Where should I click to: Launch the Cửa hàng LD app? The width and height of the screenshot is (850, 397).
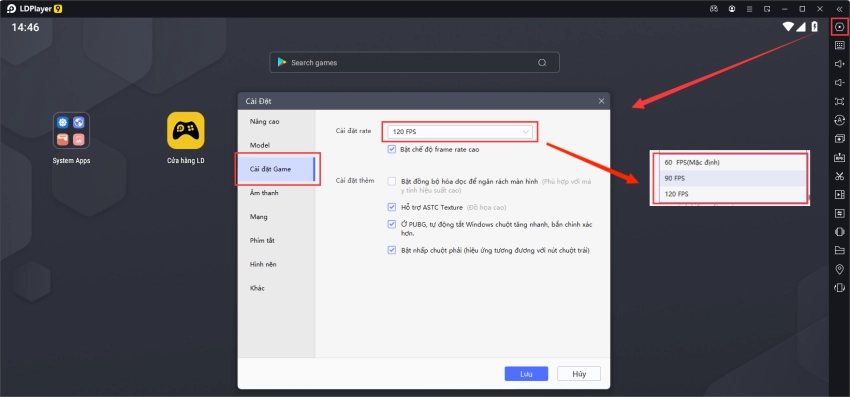tap(185, 131)
